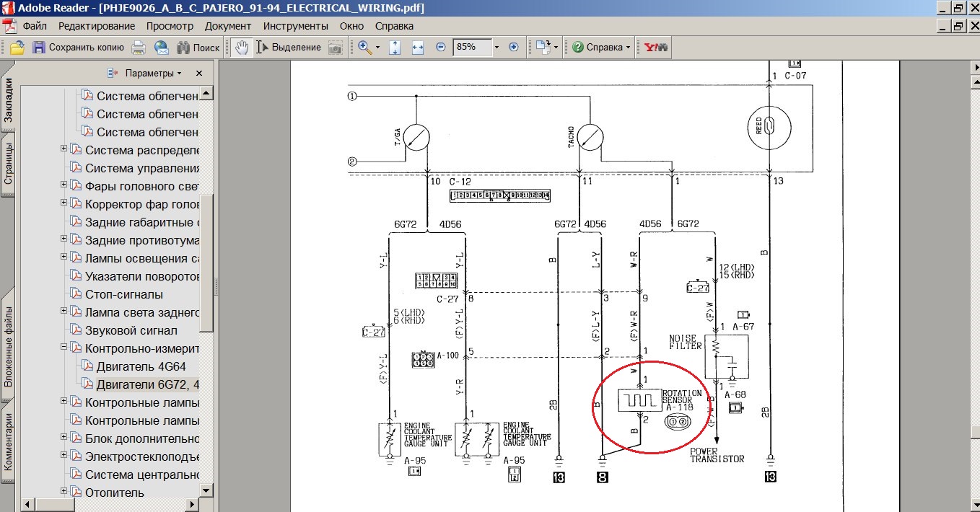Image resolution: width=980 pixels, height=512 pixels.
Task: Open the zoom percentage dropdown arrow
Action: pyautogui.click(x=496, y=48)
